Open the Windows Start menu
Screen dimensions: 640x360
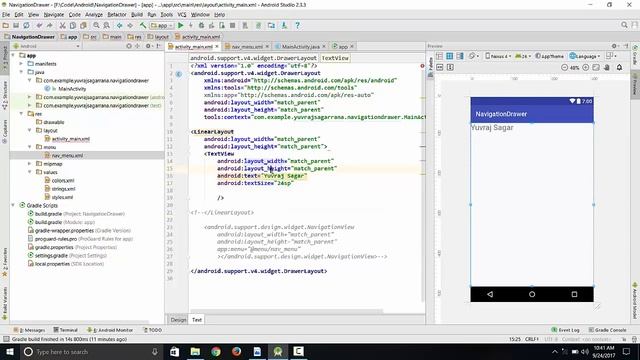tap(9, 351)
